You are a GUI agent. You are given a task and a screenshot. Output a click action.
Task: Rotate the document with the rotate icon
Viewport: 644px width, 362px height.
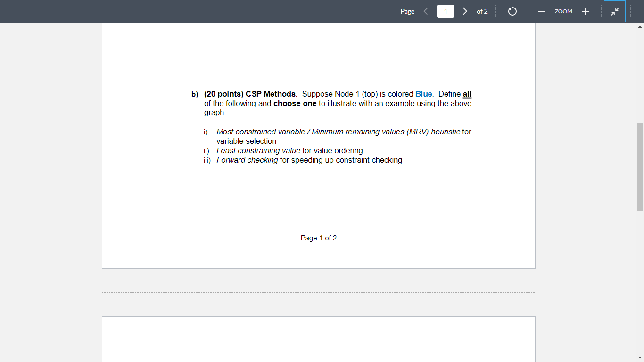pyautogui.click(x=512, y=11)
